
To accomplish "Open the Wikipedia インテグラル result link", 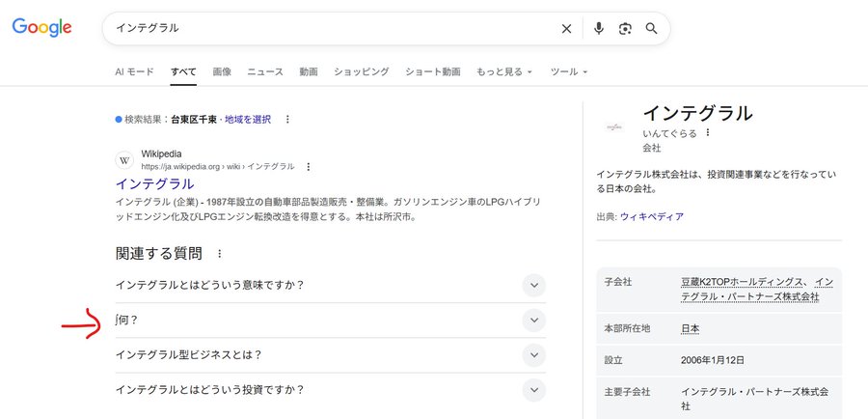I will (x=154, y=183).
